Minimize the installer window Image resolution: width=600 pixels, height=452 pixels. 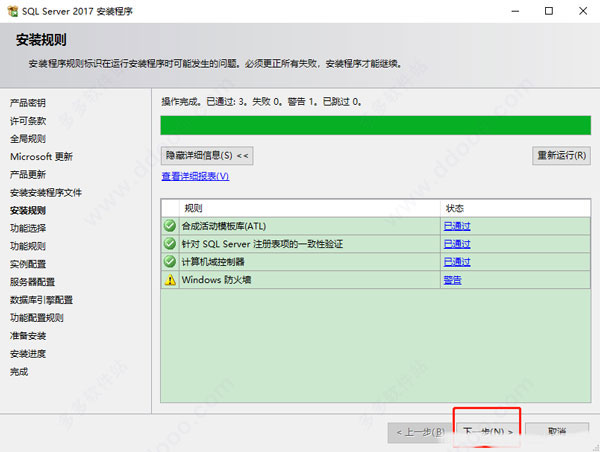[515, 11]
